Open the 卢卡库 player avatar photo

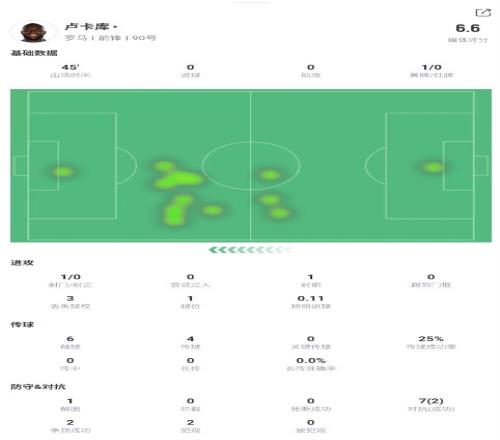tap(33, 32)
